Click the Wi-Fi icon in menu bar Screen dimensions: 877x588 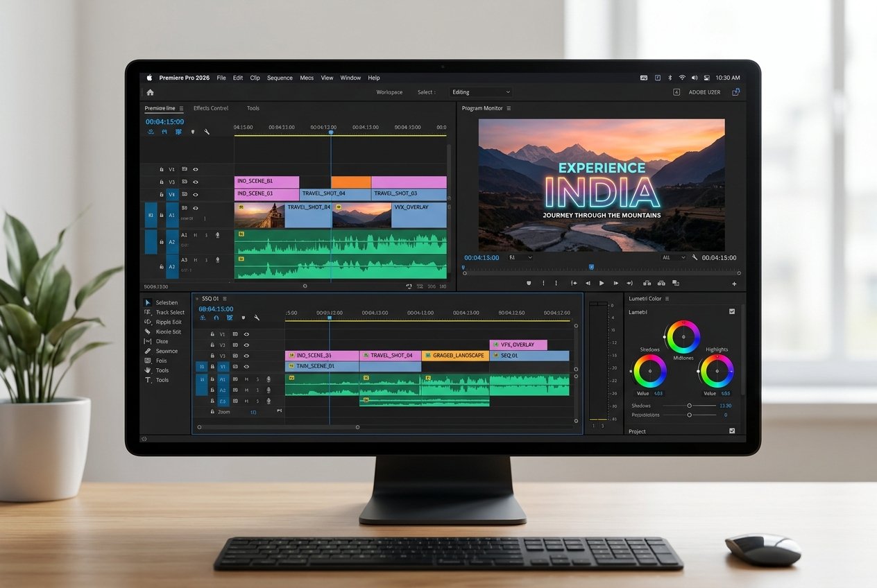[x=682, y=78]
